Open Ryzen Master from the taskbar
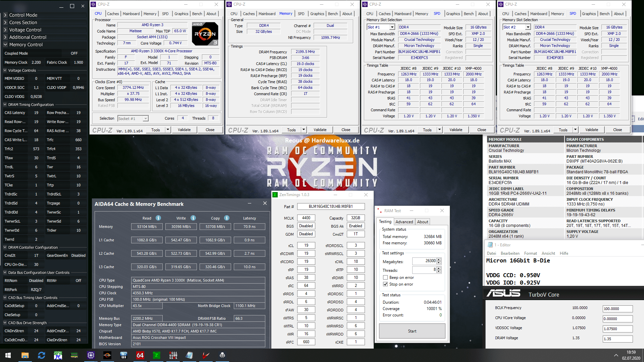644x362 pixels. (x=107, y=355)
